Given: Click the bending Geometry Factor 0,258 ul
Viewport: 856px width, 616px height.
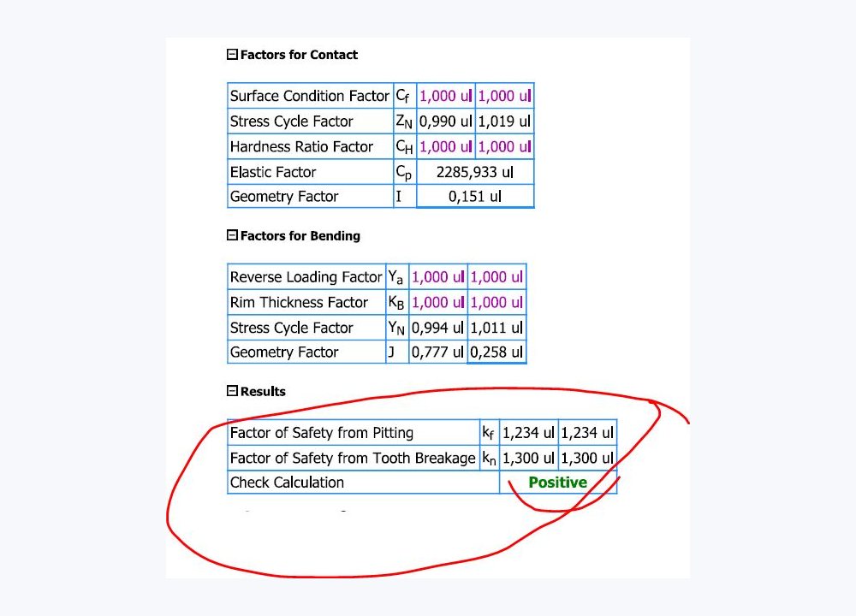Looking at the screenshot, I should tap(496, 352).
